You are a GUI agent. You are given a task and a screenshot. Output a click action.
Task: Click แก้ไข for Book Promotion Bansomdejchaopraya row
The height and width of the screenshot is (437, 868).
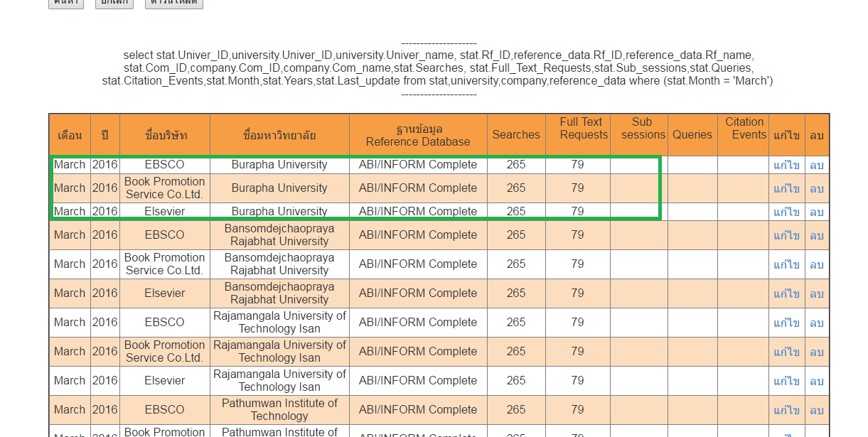[787, 264]
